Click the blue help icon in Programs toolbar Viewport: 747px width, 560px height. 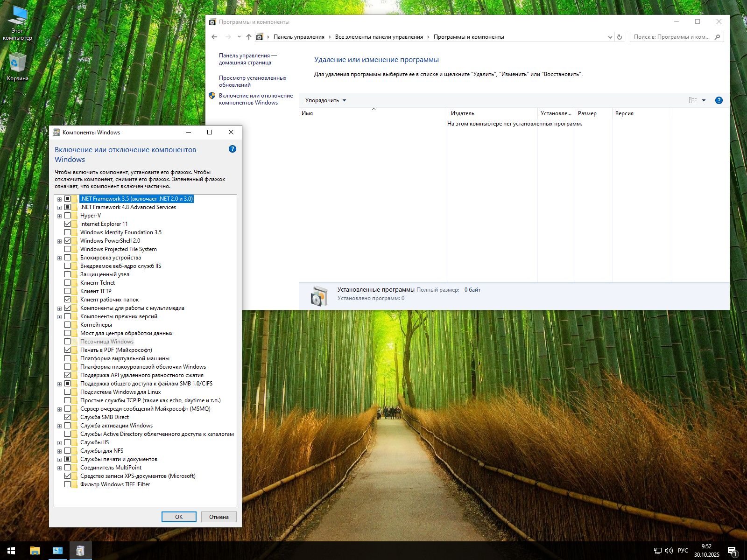click(719, 100)
